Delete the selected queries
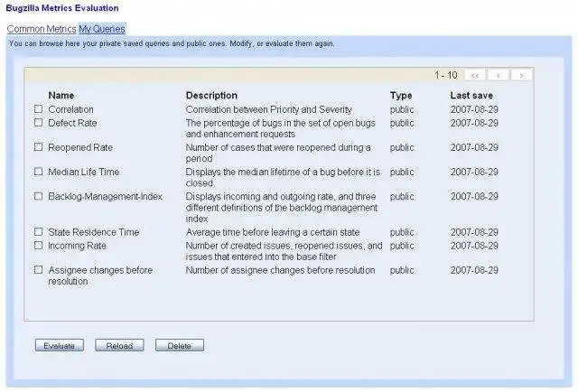 point(179,346)
